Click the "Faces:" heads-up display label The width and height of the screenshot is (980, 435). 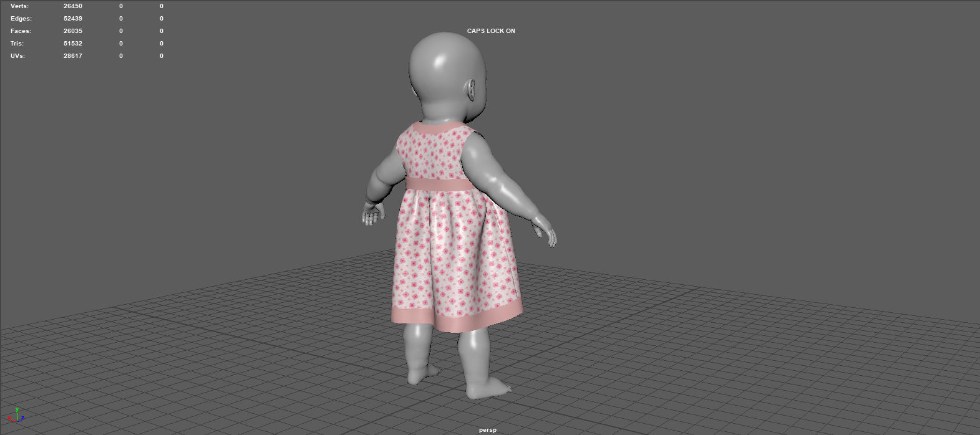(21, 31)
